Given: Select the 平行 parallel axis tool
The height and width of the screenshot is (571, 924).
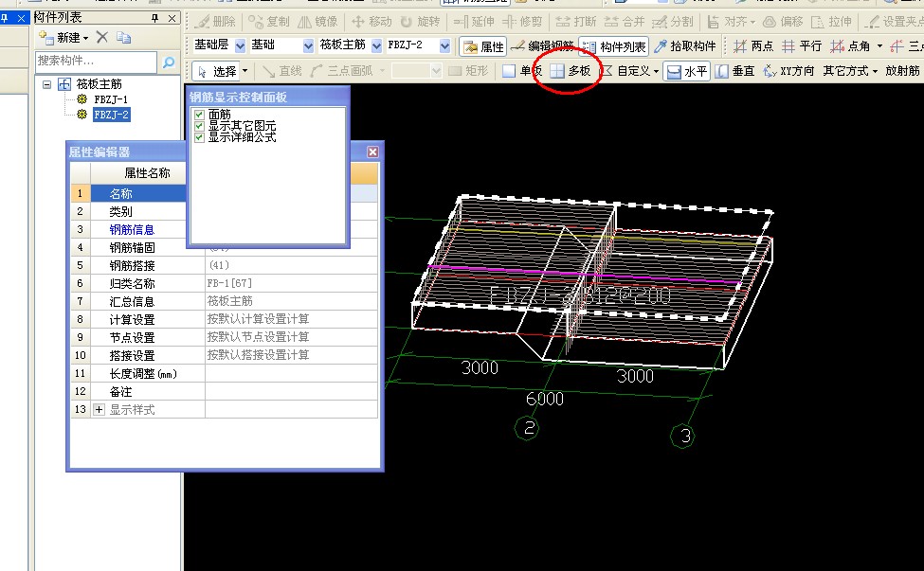Looking at the screenshot, I should 802,45.
